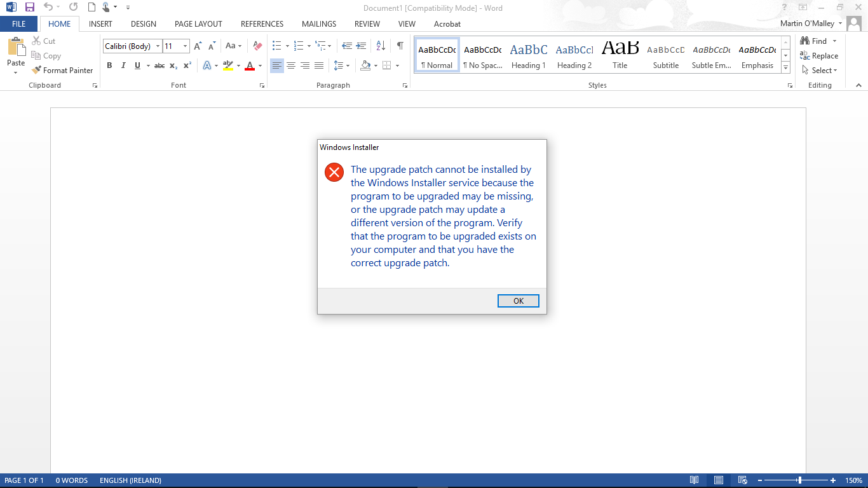
Task: Justify the paragraph text
Action: pos(319,65)
